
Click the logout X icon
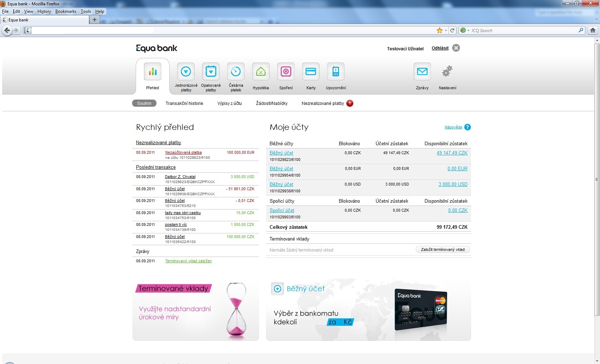coord(456,48)
